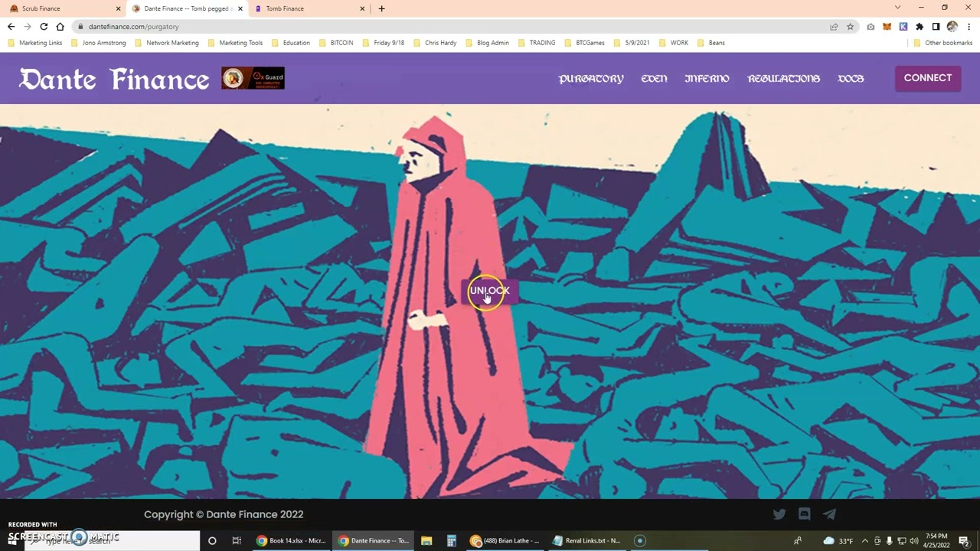
Task: Open the Blog Admin bookmark folder
Action: click(487, 43)
